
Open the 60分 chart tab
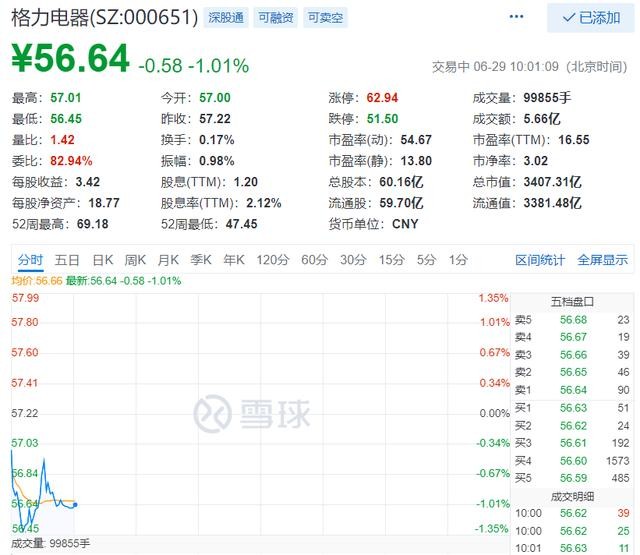314,260
